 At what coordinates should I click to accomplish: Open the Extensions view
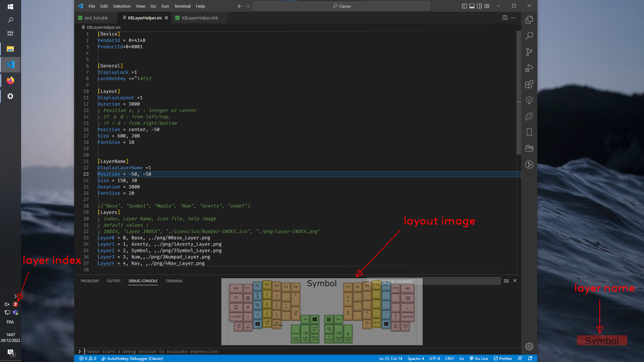click(x=529, y=84)
